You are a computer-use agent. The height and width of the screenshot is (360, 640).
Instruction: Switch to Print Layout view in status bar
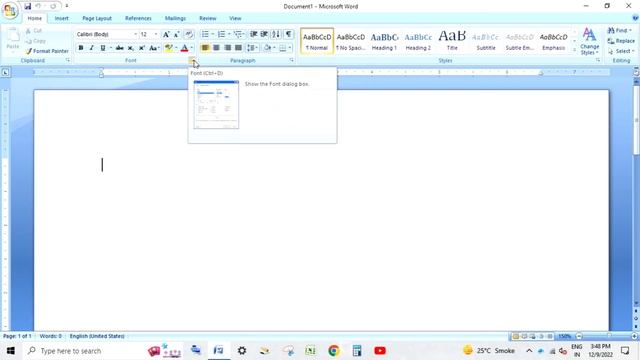(x=516, y=336)
